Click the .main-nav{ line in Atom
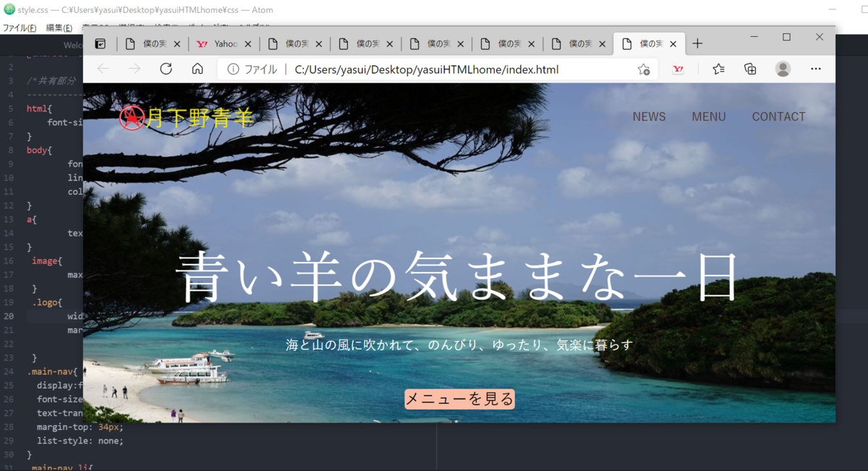 [x=52, y=371]
